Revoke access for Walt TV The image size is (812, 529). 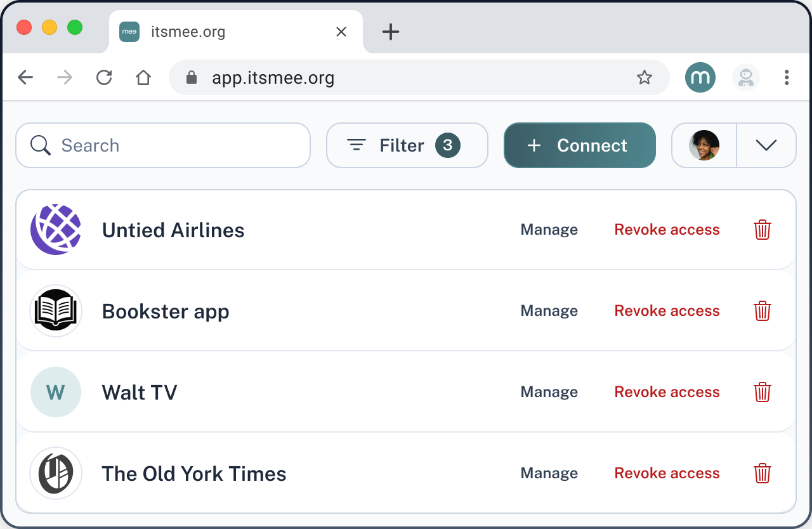[667, 392]
